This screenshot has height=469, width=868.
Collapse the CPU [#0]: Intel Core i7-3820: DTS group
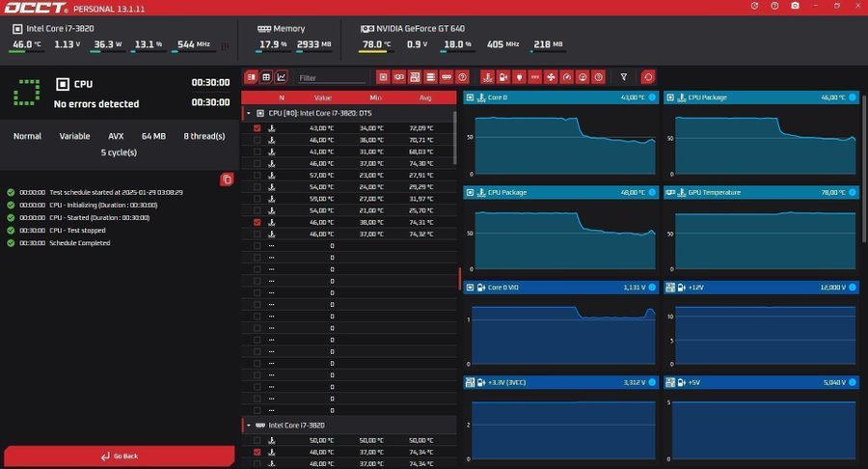click(248, 113)
